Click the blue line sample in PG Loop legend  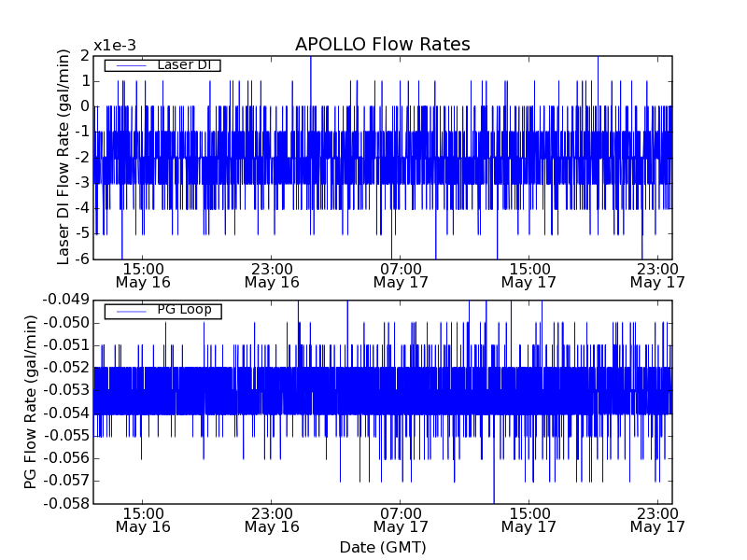click(x=130, y=311)
